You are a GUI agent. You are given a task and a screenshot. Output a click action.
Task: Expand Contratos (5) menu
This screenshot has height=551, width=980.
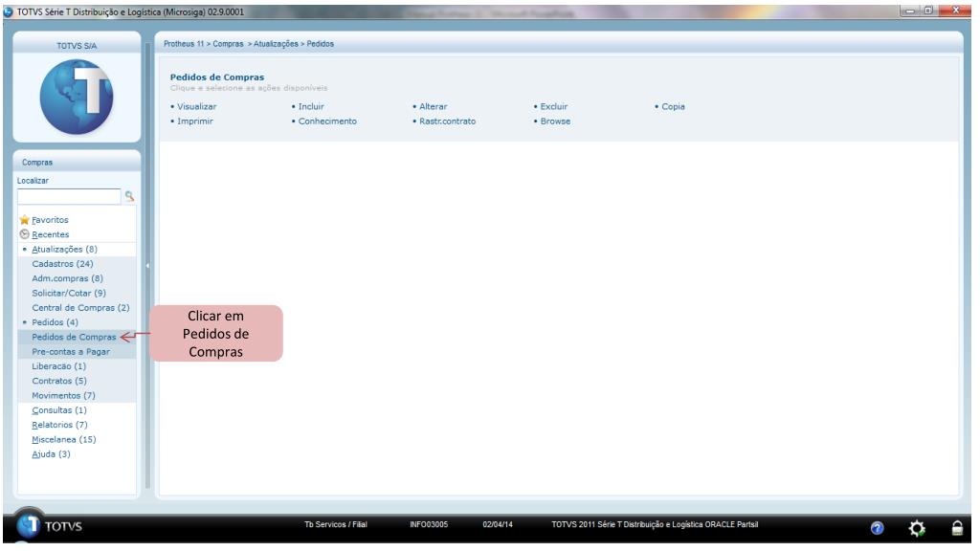click(59, 381)
